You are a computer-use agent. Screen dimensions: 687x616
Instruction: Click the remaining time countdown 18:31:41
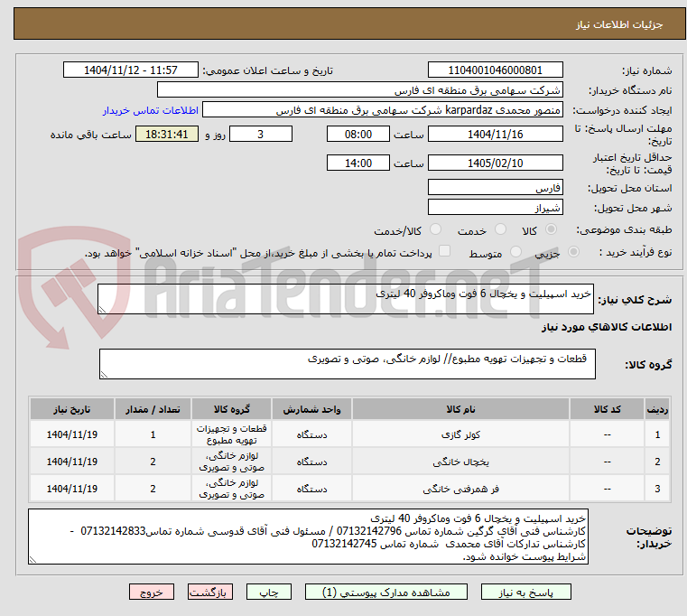click(167, 134)
